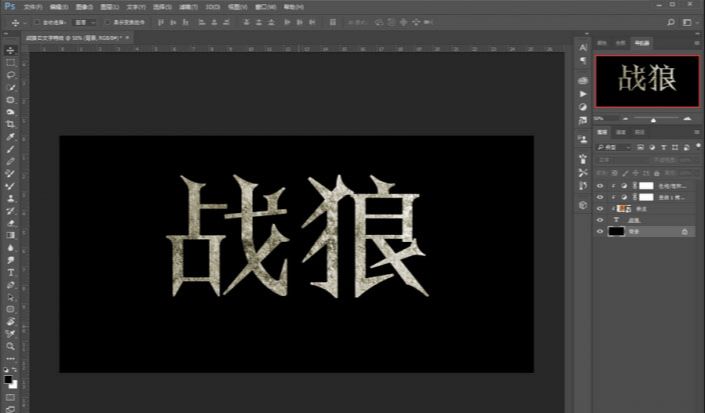Select the Zoom tool in toolbox
This screenshot has width=705, height=413.
pos(10,346)
